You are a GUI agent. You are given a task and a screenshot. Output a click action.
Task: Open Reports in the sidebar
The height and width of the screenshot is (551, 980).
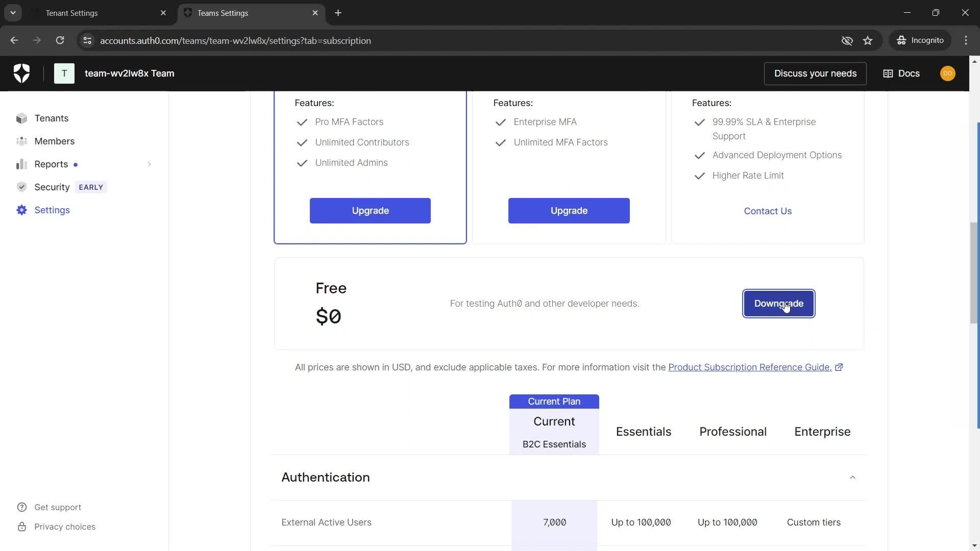[51, 164]
